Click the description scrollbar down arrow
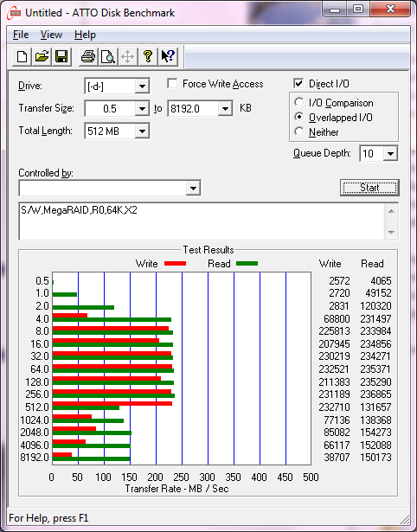417x532 pixels. tap(391, 233)
